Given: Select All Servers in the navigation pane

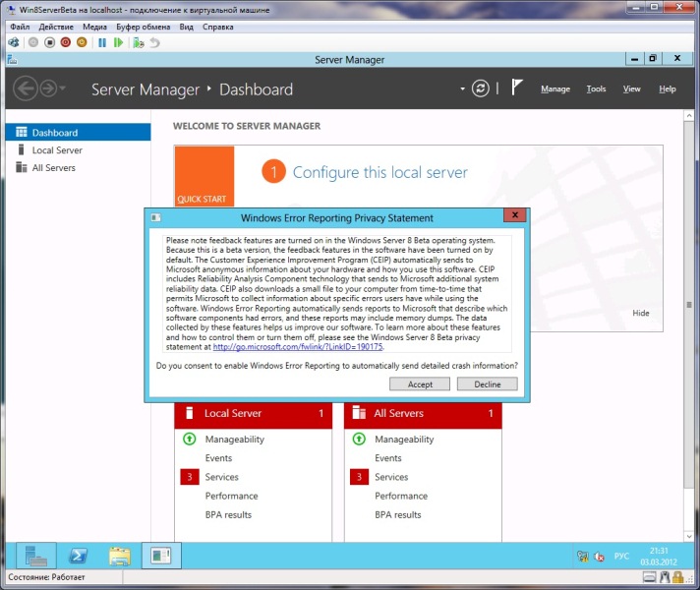Looking at the screenshot, I should pos(53,168).
